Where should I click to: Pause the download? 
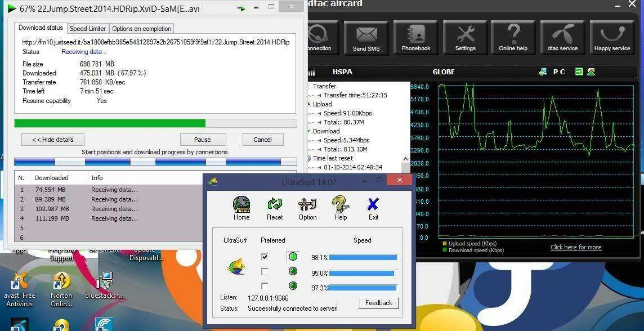(203, 140)
